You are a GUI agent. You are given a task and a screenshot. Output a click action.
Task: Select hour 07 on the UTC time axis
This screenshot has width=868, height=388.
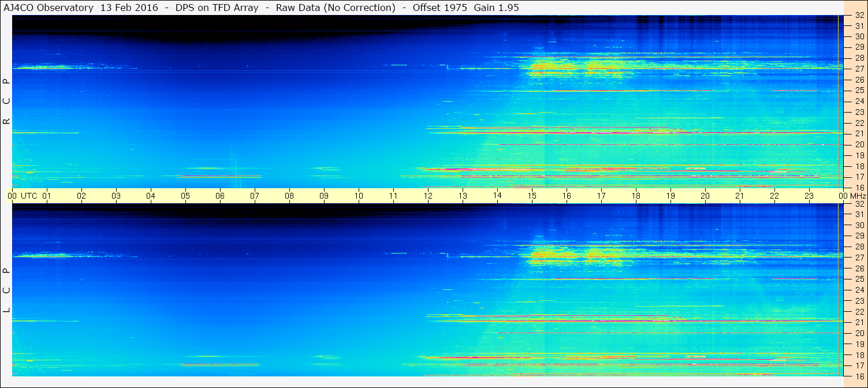pos(255,196)
